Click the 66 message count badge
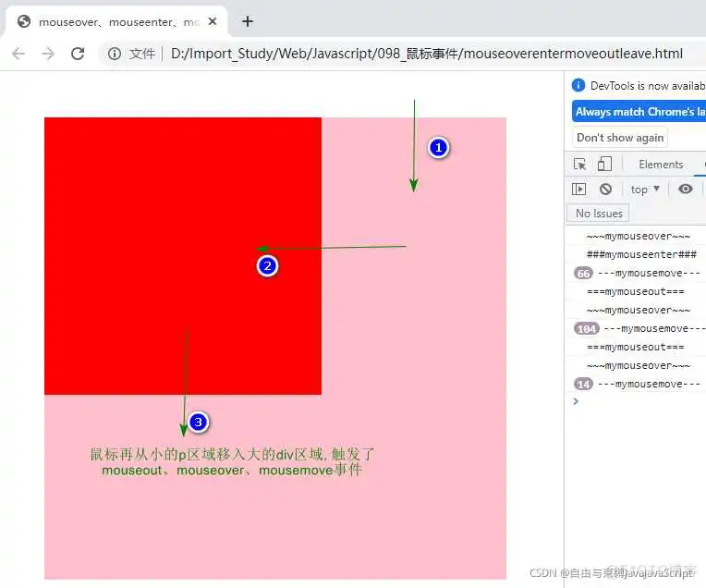The height and width of the screenshot is (588, 706). point(583,273)
